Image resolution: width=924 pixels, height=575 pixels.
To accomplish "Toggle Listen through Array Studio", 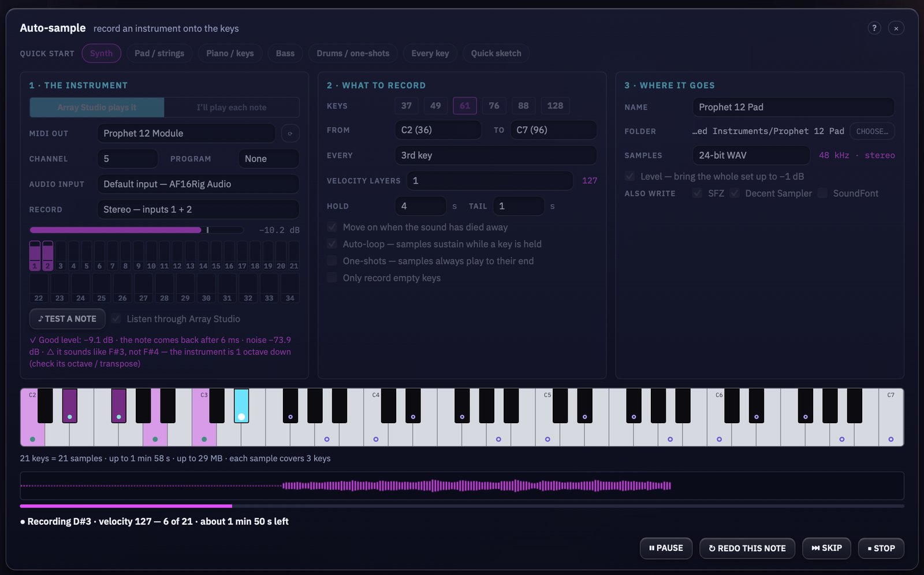I will pyautogui.click(x=116, y=319).
